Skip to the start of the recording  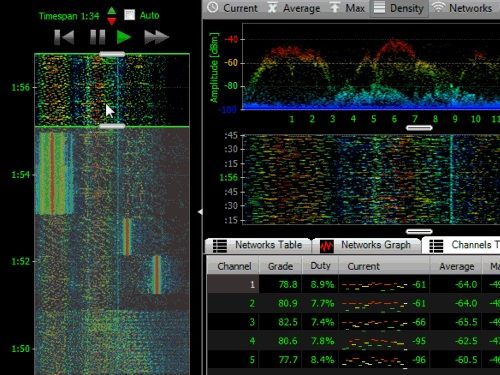click(x=64, y=37)
